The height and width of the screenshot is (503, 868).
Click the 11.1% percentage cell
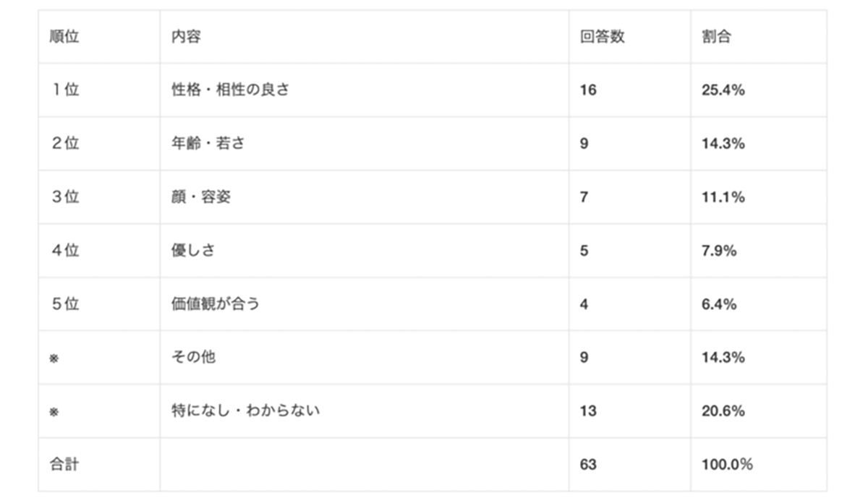click(x=723, y=197)
